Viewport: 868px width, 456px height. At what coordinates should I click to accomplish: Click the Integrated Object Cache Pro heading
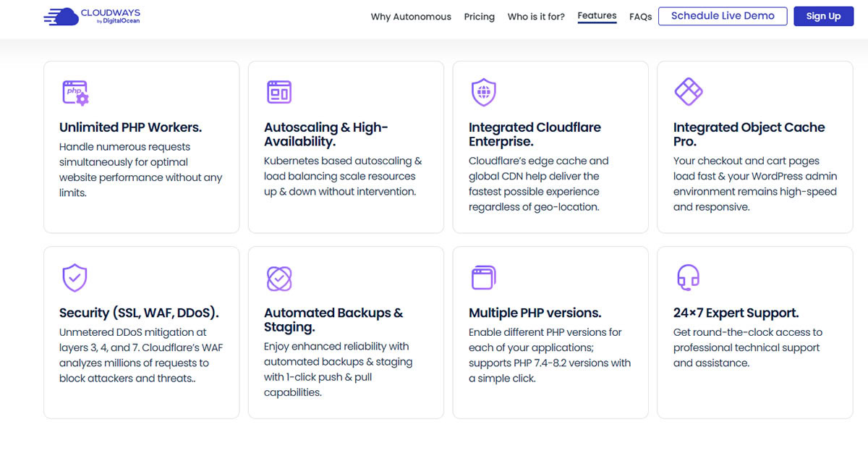[x=749, y=134]
